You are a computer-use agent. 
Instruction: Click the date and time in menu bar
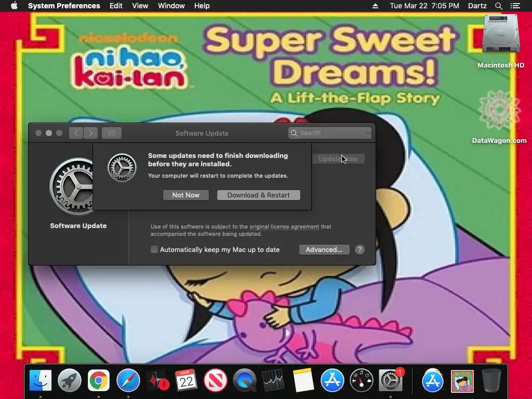(x=424, y=6)
